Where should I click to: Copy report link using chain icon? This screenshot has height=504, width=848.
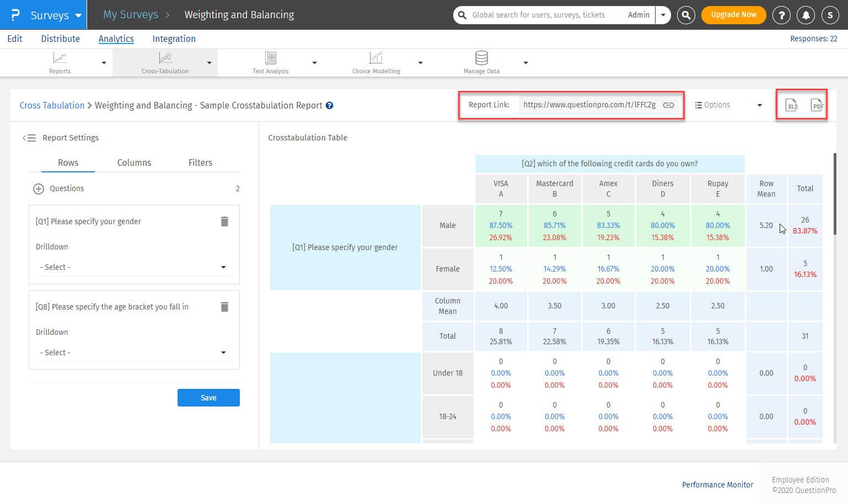point(668,105)
